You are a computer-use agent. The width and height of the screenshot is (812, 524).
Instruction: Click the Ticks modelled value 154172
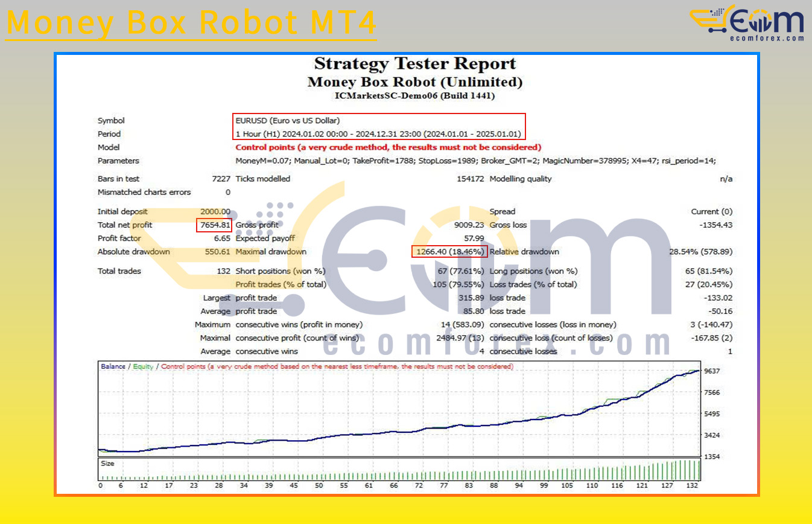tap(471, 179)
